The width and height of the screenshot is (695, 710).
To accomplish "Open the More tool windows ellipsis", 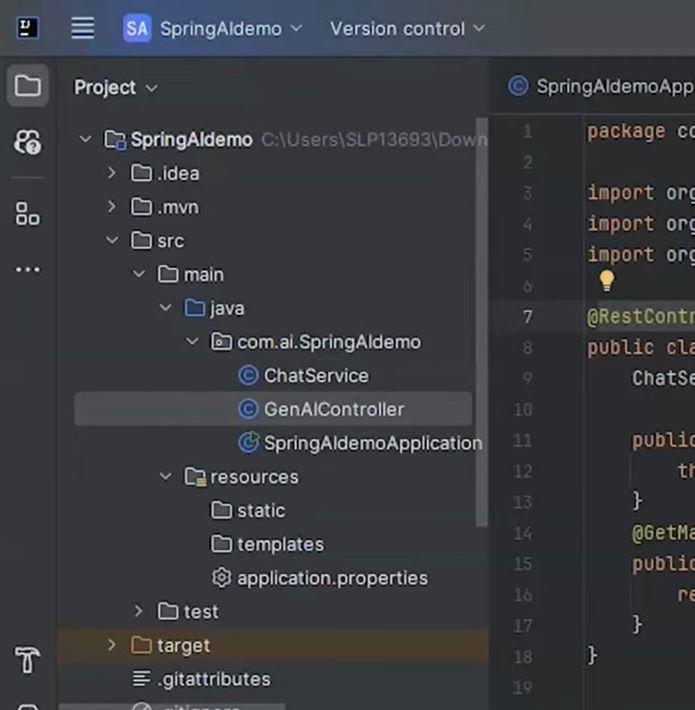I will (x=28, y=270).
